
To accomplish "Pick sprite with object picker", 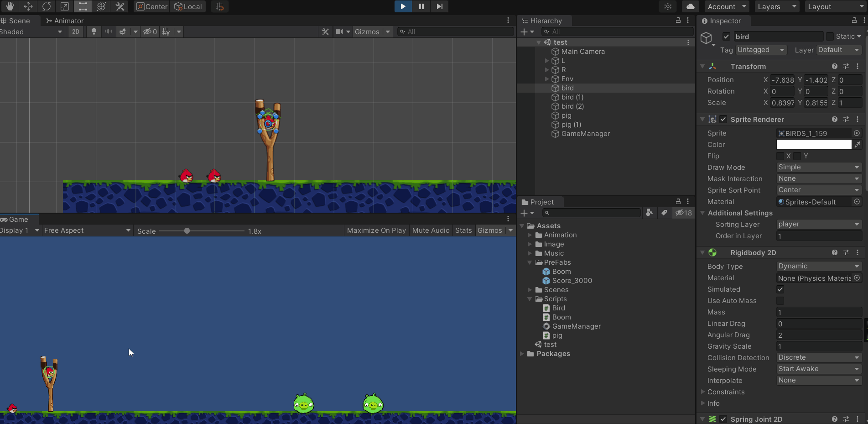I will (x=857, y=133).
